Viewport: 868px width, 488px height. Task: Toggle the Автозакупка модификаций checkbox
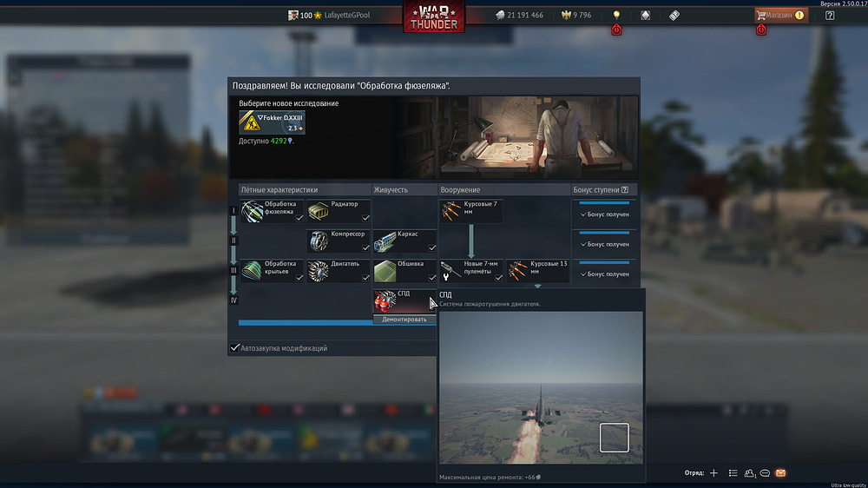pyautogui.click(x=235, y=348)
